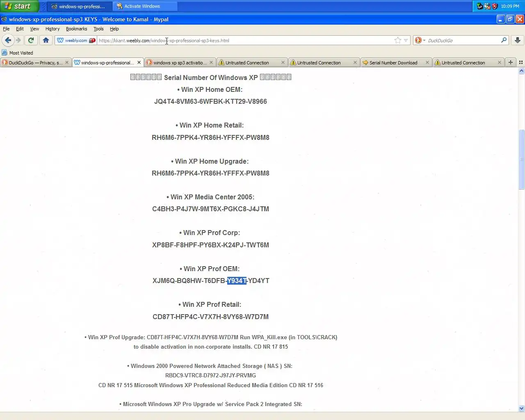
Task: Open a new tab with plus button
Action: 511,62
